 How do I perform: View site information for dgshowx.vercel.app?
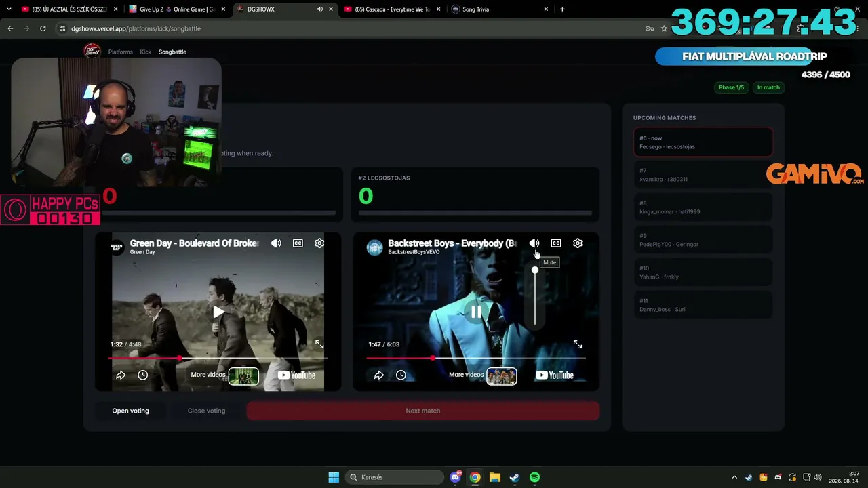[x=62, y=28]
